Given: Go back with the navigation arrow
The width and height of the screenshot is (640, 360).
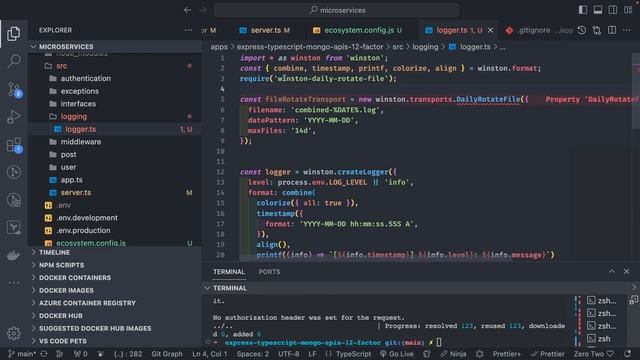Looking at the screenshot, I should point(187,10).
